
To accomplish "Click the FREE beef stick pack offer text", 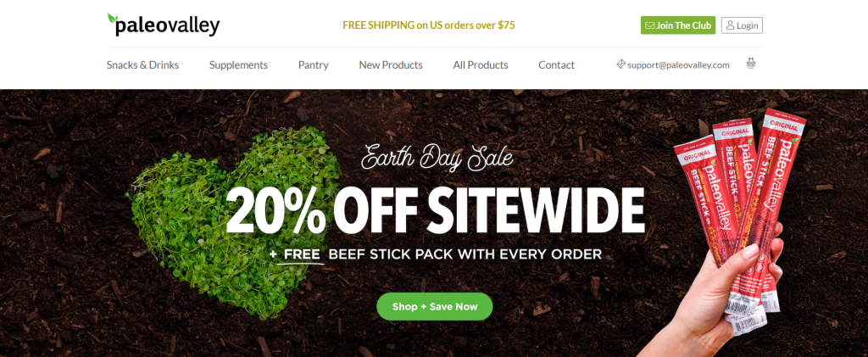I will [x=435, y=254].
